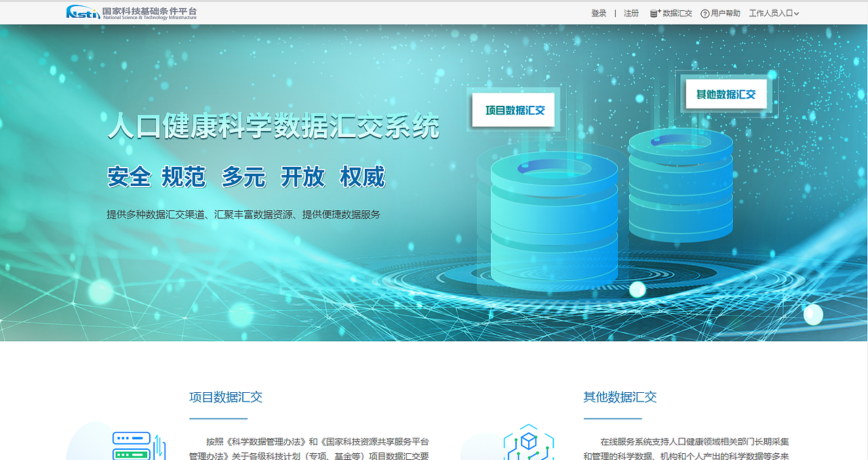Click the 其他数据汇交 section heading
This screenshot has width=868, height=460.
tap(618, 398)
